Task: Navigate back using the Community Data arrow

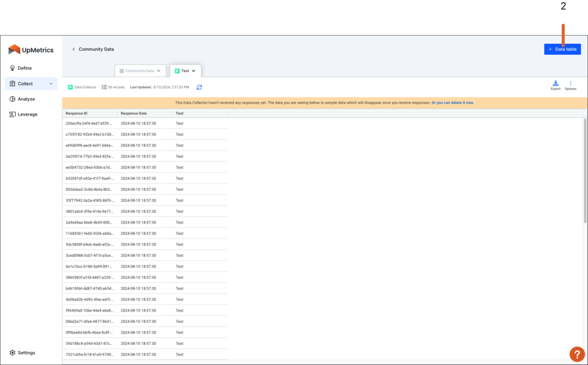Action: [73, 49]
